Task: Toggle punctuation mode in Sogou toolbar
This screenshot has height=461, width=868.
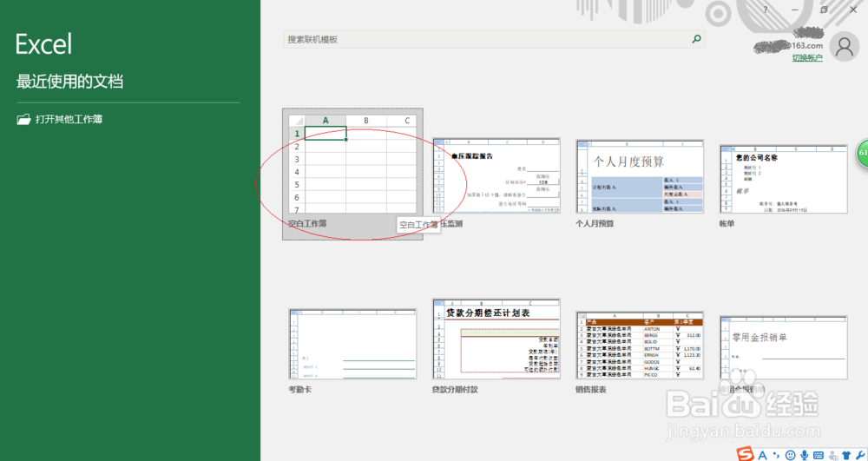Action: click(777, 456)
